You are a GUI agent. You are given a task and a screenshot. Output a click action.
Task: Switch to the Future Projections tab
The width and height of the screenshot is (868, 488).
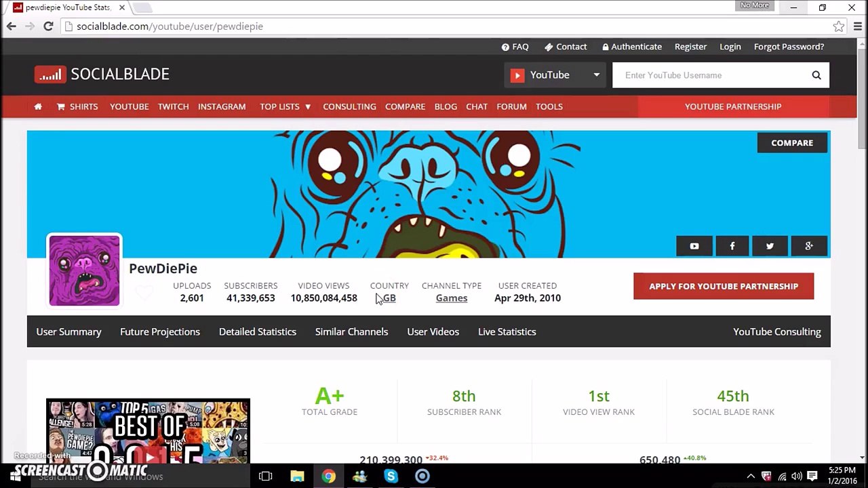coord(160,331)
